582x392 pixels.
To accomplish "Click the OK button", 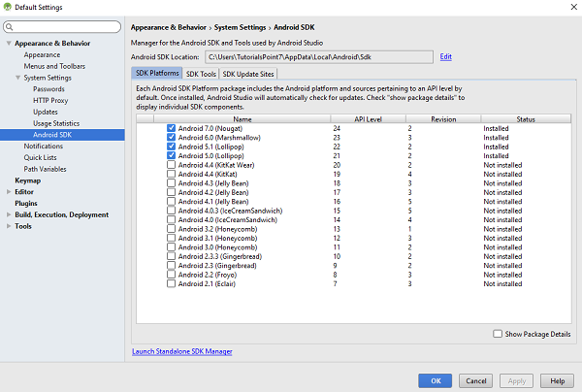I will point(436,380).
